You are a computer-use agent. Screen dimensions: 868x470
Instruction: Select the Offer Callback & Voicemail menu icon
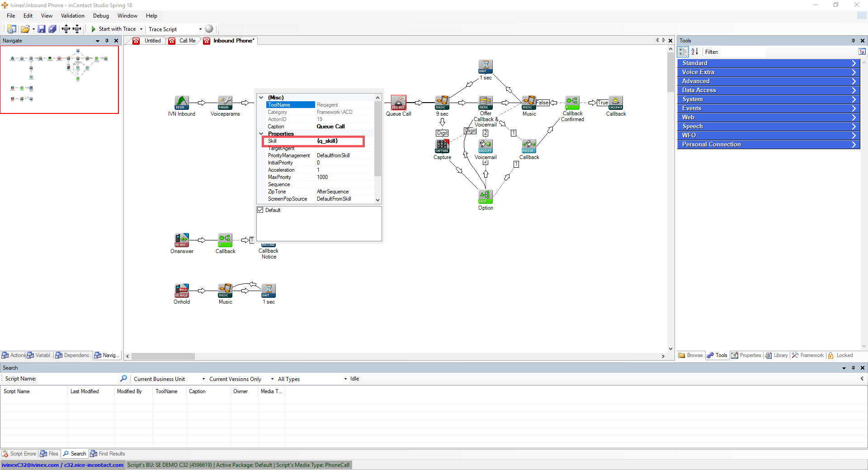(486, 103)
